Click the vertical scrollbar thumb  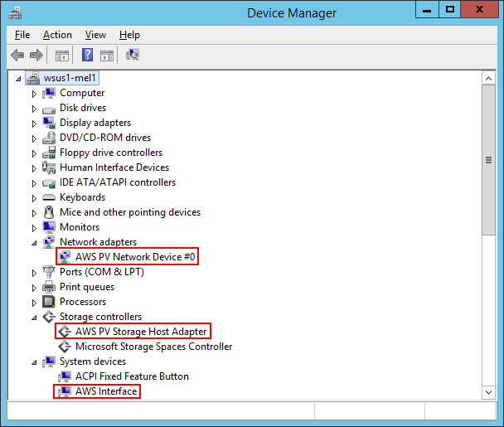pos(488,160)
